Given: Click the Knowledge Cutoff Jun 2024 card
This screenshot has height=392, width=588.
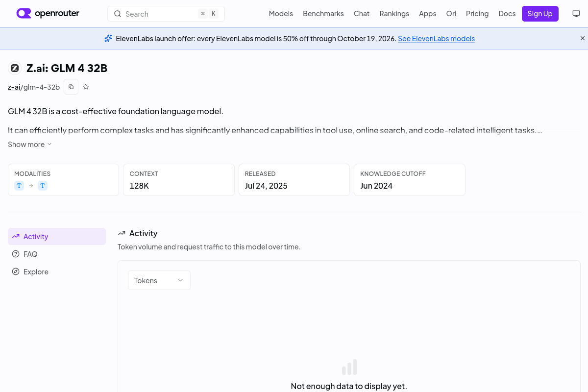Looking at the screenshot, I should (410, 180).
